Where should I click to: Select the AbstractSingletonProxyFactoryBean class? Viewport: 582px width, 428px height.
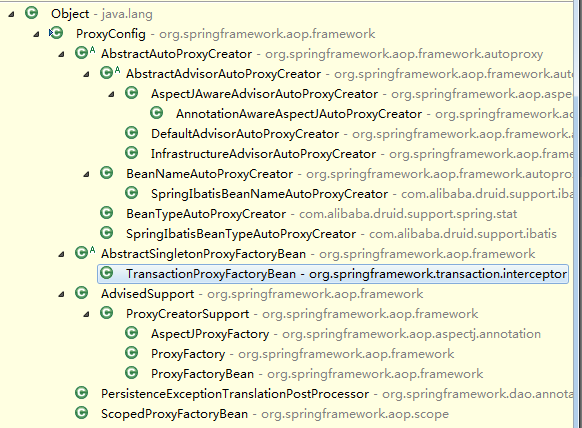pyautogui.click(x=203, y=254)
